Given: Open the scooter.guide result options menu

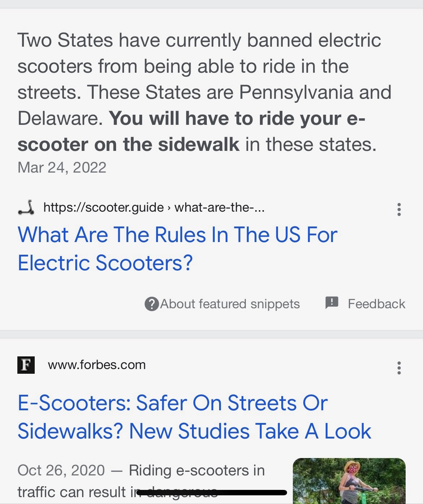Looking at the screenshot, I should pyautogui.click(x=399, y=209).
